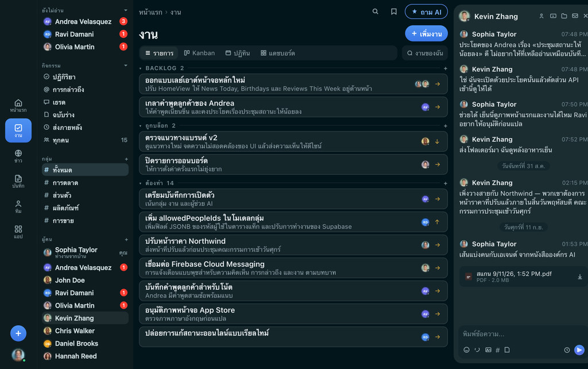Click the search magnifier icon in top bar

[375, 11]
